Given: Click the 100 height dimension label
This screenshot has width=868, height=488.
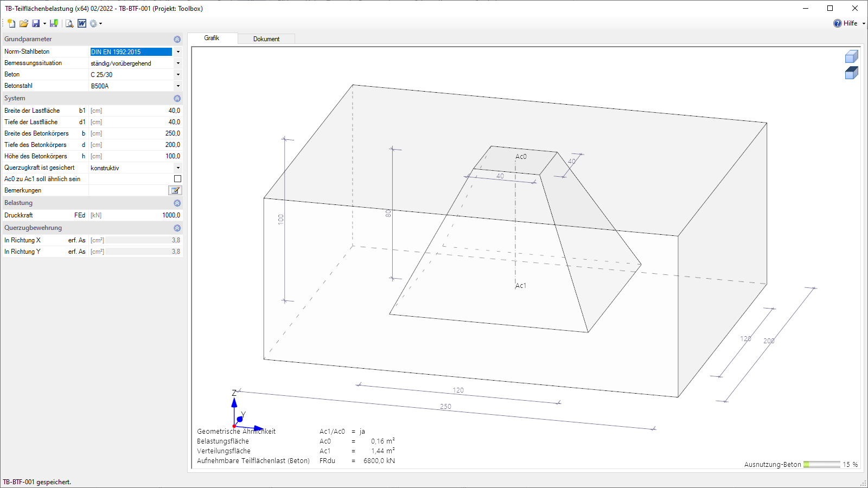Looking at the screenshot, I should point(280,219).
